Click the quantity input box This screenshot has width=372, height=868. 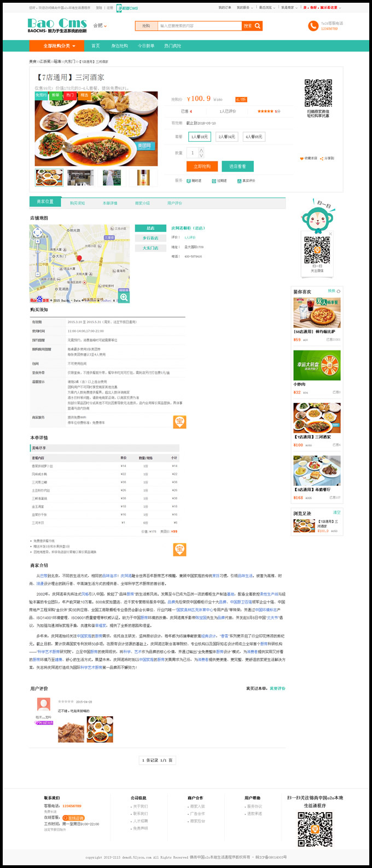coord(193,153)
